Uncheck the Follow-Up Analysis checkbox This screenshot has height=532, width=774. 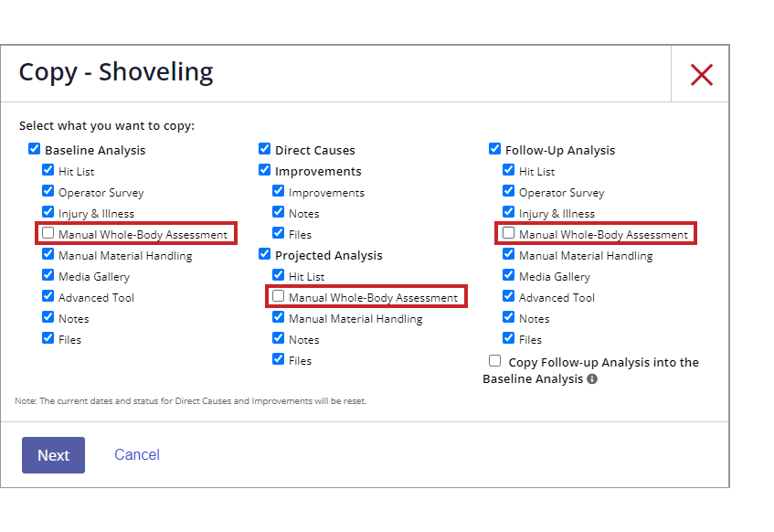pyautogui.click(x=494, y=149)
